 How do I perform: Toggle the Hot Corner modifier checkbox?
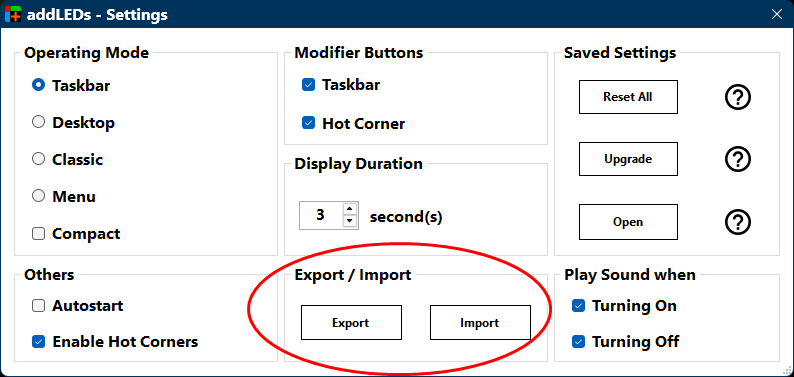[308, 123]
